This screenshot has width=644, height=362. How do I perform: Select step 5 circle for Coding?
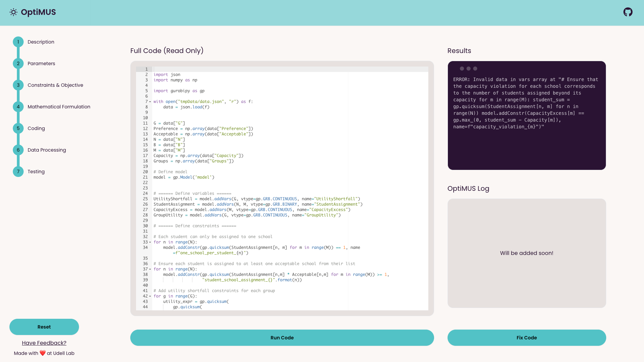18,128
